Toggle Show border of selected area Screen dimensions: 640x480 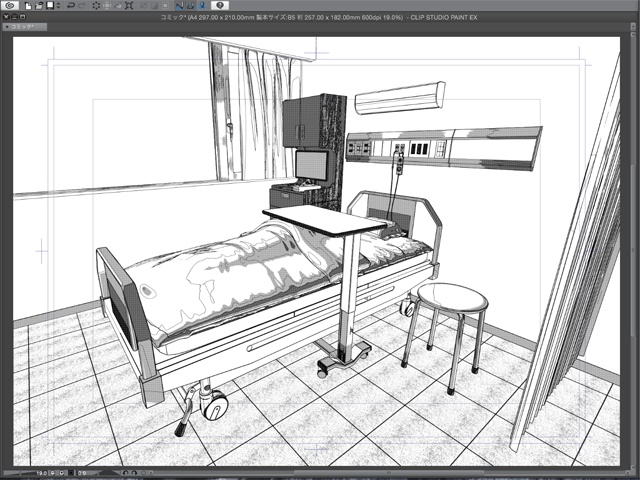pos(166,6)
